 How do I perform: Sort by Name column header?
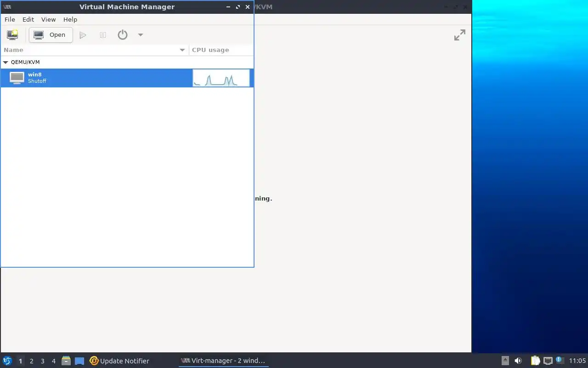(95, 50)
